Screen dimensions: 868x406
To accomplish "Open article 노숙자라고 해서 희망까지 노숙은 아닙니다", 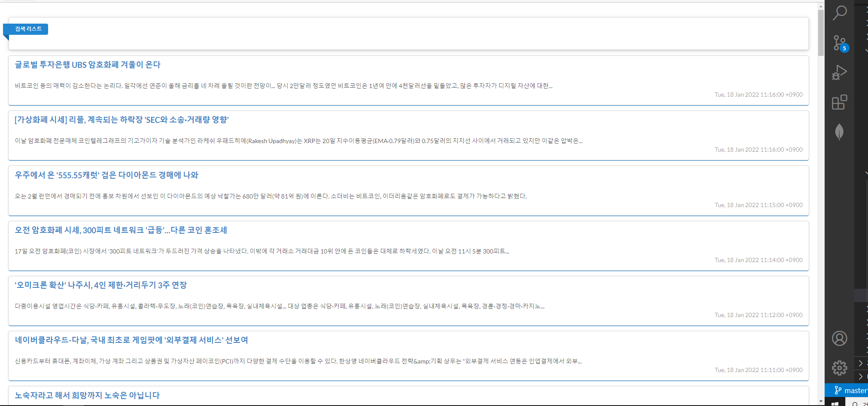I will point(87,395).
